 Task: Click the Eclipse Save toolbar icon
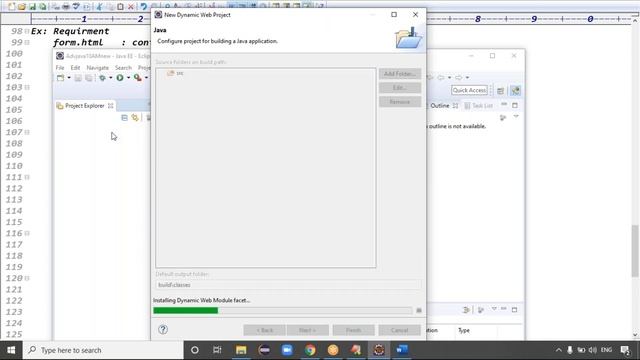78,78
